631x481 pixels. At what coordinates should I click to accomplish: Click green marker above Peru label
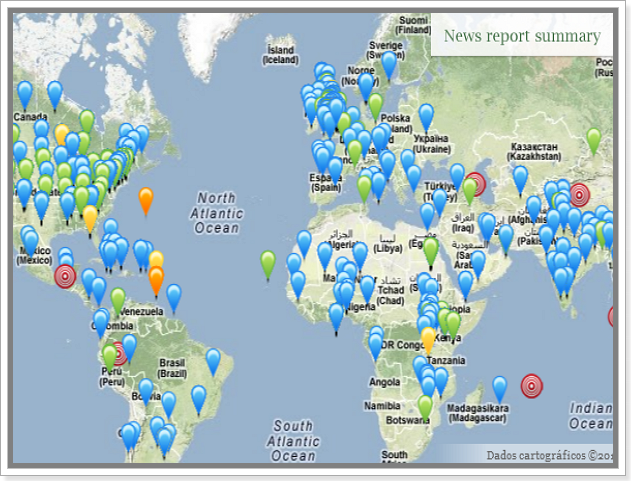109,357
